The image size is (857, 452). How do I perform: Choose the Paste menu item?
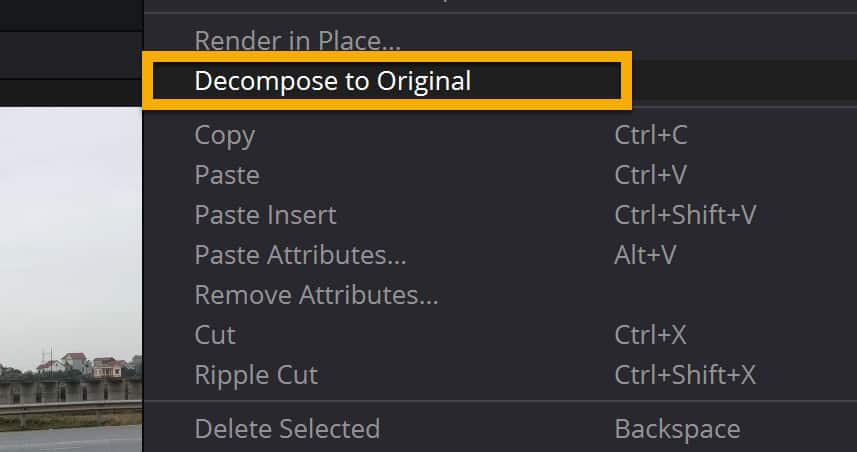pyautogui.click(x=227, y=175)
